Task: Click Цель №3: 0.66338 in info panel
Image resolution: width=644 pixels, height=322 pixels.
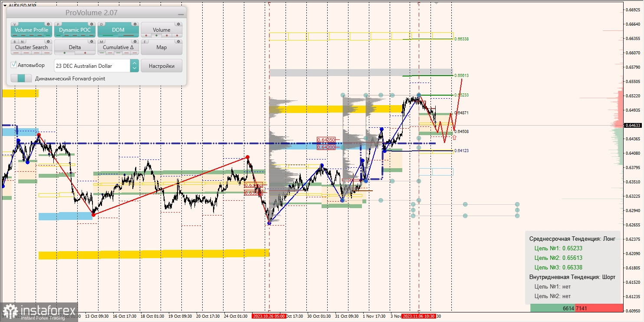Action: coord(558,268)
